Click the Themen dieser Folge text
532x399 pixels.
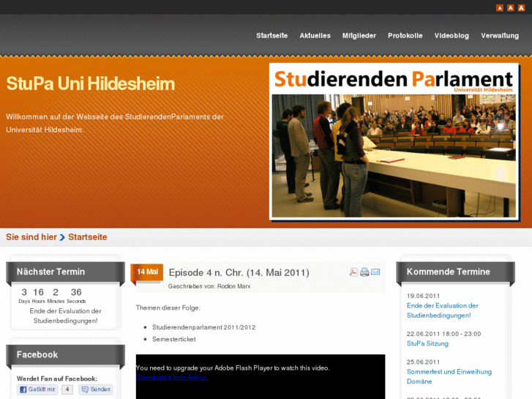(168, 308)
